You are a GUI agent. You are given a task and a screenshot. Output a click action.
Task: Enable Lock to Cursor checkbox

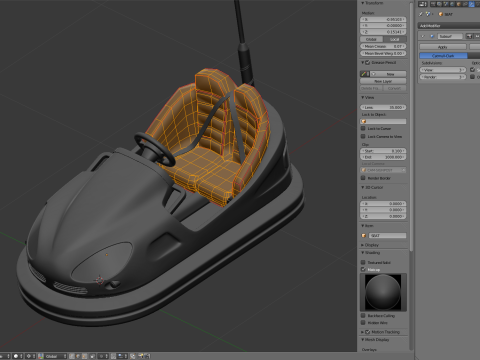(363, 128)
